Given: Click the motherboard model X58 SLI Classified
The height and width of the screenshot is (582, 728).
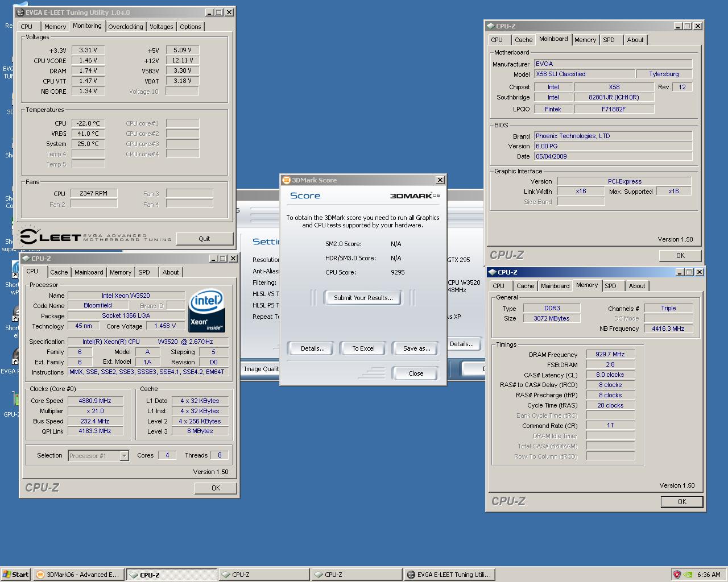Looking at the screenshot, I should click(585, 74).
